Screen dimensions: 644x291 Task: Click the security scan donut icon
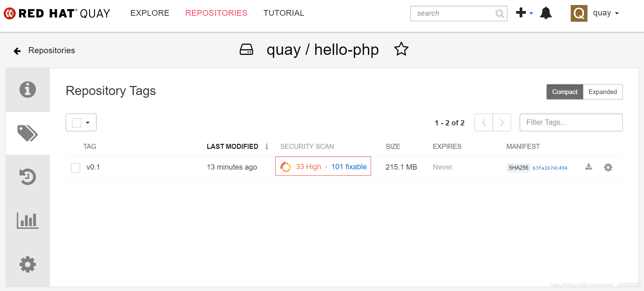coord(285,167)
